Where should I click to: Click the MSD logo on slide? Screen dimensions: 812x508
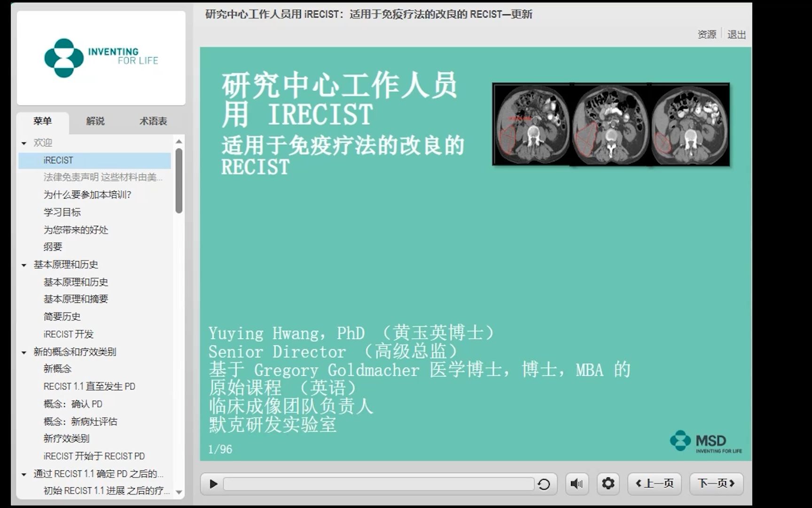click(x=706, y=442)
